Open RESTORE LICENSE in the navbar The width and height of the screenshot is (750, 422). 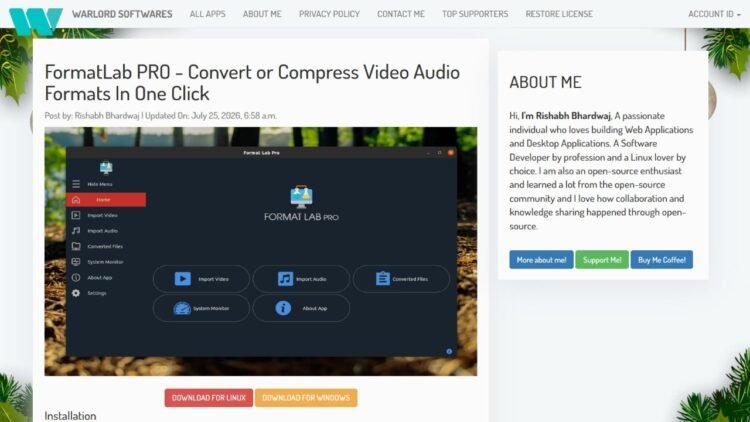(559, 14)
